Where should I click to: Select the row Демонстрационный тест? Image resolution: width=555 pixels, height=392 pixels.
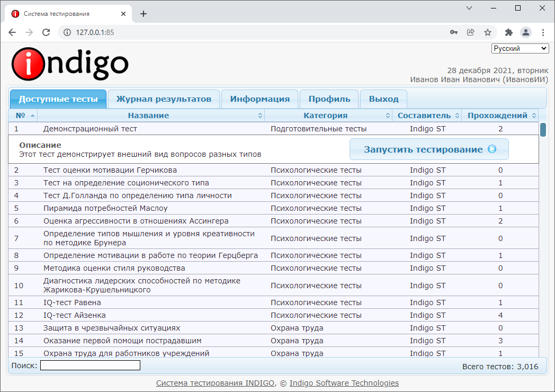click(x=273, y=129)
